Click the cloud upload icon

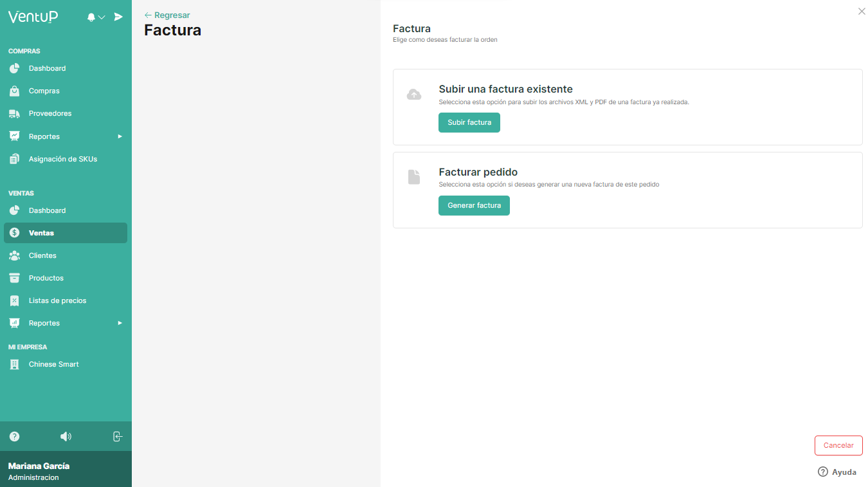[414, 95]
